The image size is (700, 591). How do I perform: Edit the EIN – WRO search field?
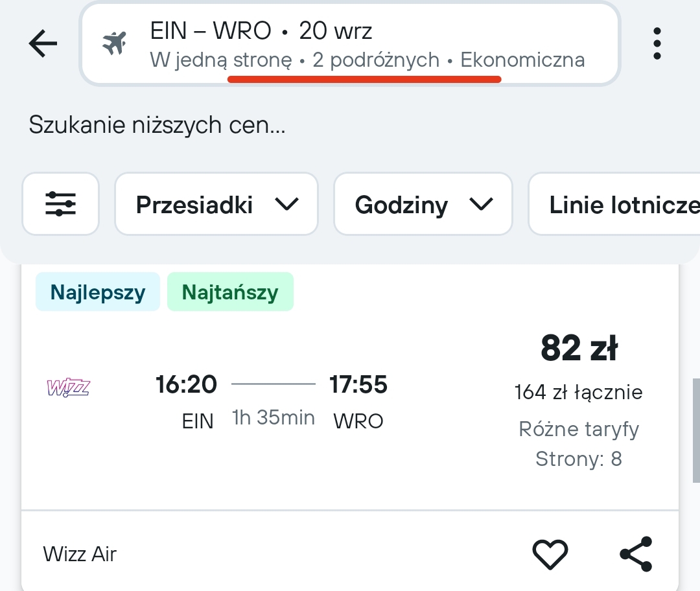click(x=350, y=44)
